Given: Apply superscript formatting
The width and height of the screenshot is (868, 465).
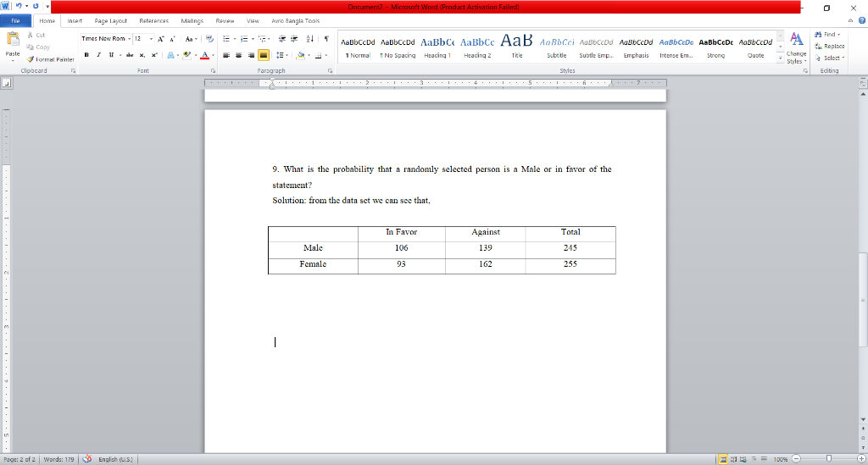Looking at the screenshot, I should click(154, 55).
